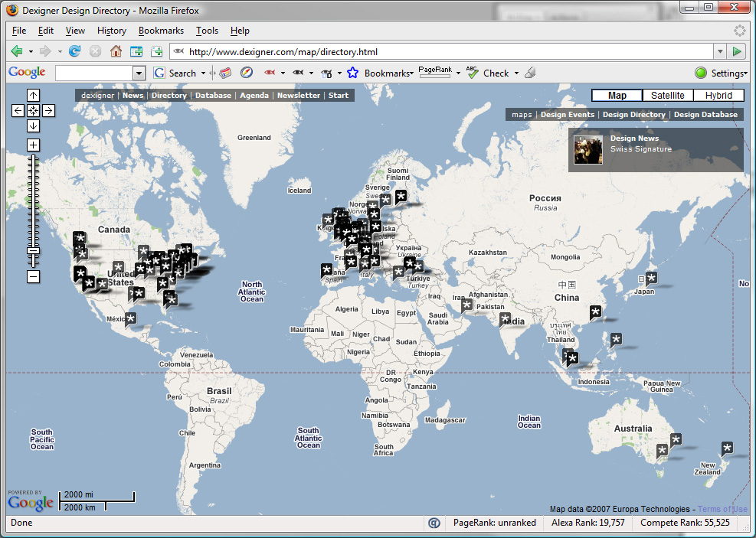Switch map view to Hybrid
Screen dimensions: 756x538
pos(718,96)
